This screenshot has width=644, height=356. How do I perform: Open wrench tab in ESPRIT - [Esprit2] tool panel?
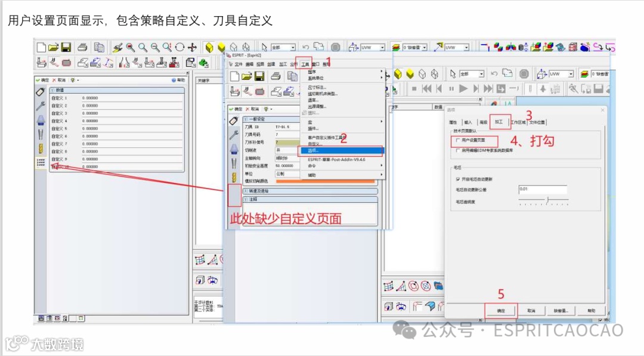click(234, 135)
